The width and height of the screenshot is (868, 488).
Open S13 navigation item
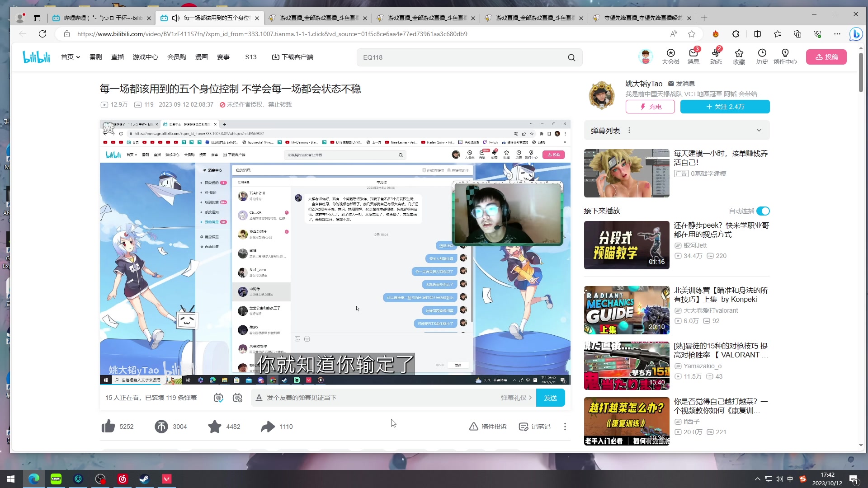[x=251, y=57]
